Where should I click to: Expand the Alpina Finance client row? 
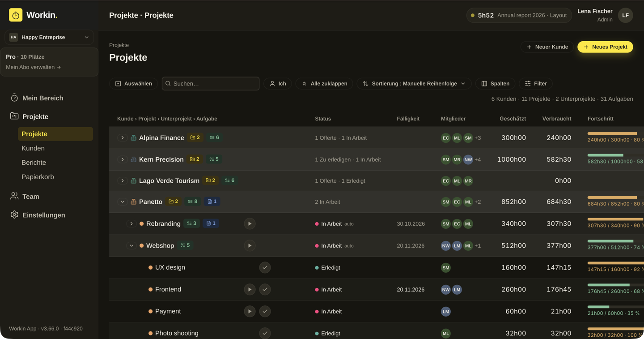pos(123,138)
